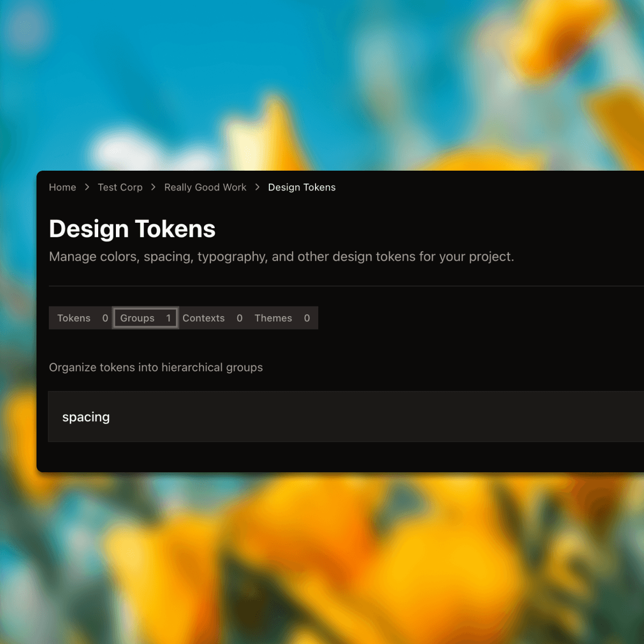Select the Groups tab
The height and width of the screenshot is (644, 644).
coord(137,318)
